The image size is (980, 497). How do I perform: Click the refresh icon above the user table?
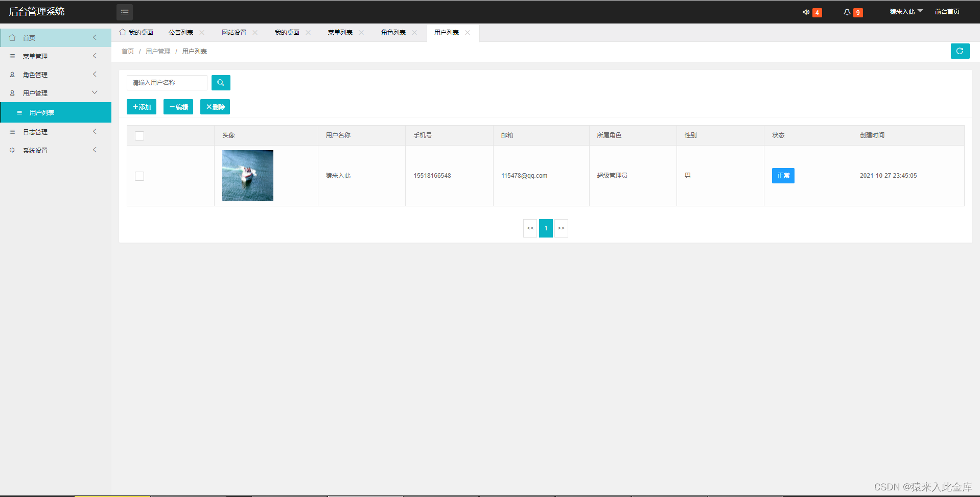(960, 51)
